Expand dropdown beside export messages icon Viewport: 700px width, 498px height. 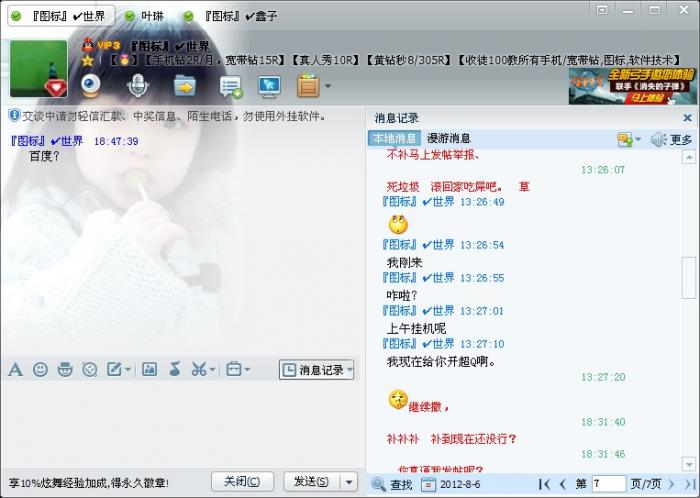(x=638, y=140)
